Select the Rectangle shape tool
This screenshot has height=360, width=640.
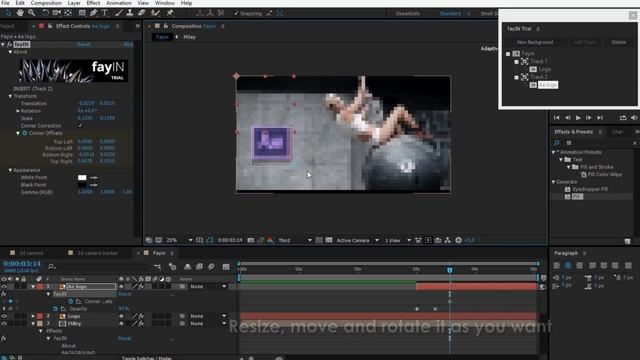point(82,13)
